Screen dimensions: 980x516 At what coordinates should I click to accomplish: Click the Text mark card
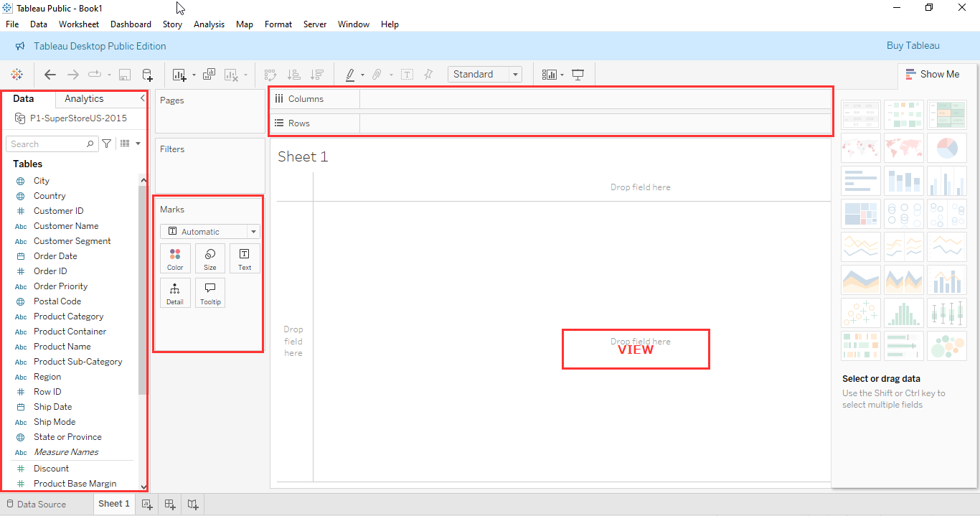point(245,258)
